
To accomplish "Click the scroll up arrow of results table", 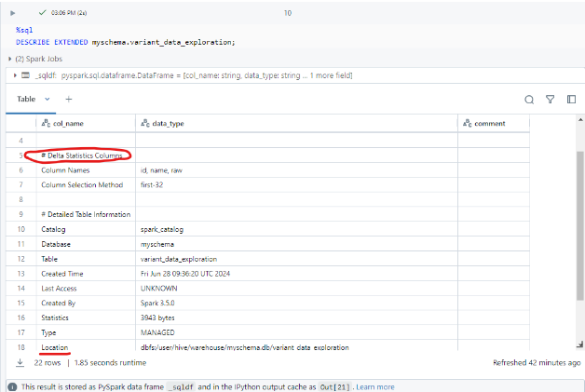I will tap(580, 119).
